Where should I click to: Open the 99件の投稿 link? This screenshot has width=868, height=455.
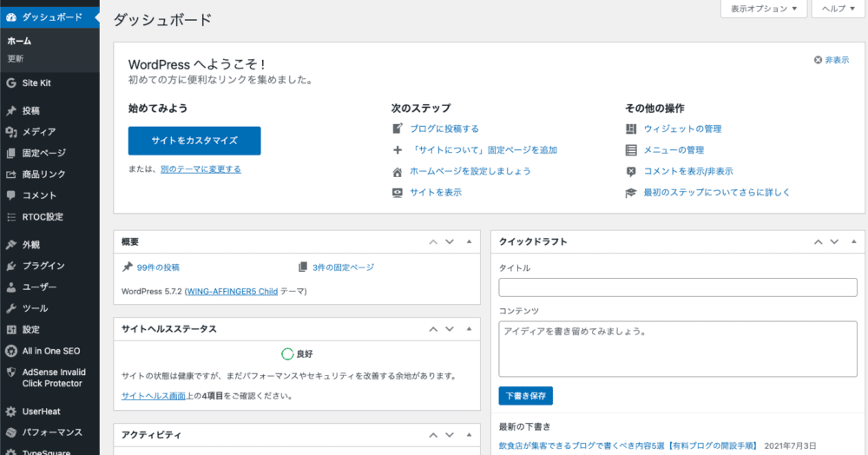tap(158, 267)
